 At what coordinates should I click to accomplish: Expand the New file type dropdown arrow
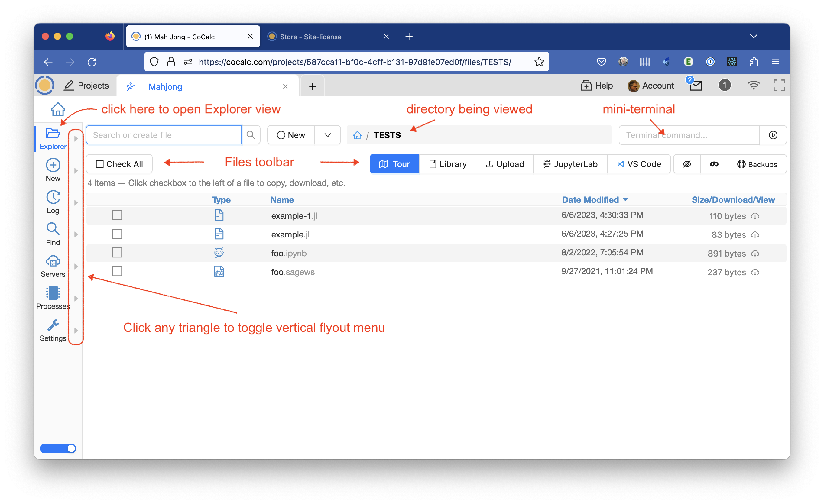327,135
